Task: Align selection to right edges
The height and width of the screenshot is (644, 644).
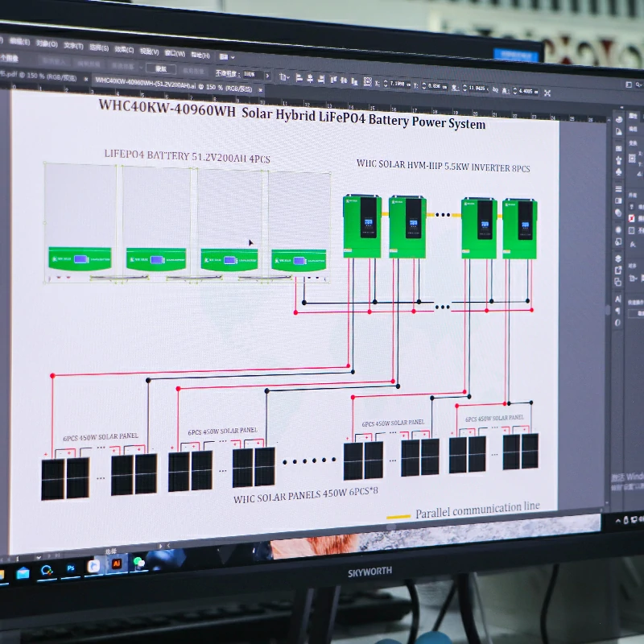Action: 321,79
